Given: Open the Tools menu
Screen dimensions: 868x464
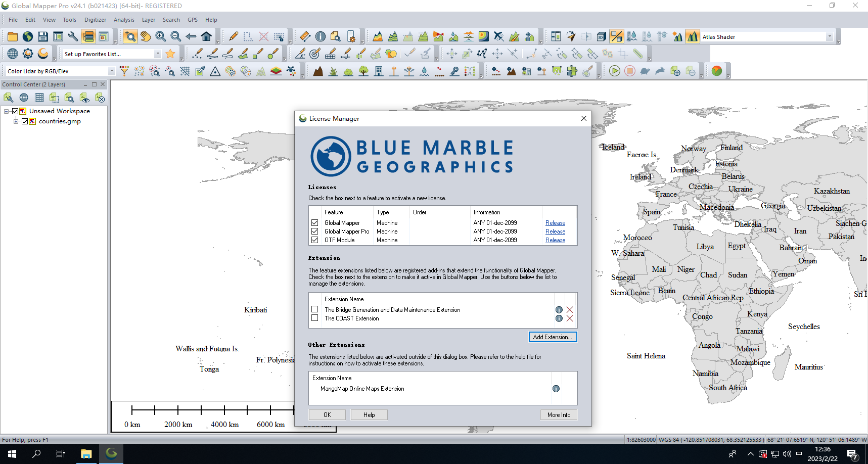Looking at the screenshot, I should (69, 20).
